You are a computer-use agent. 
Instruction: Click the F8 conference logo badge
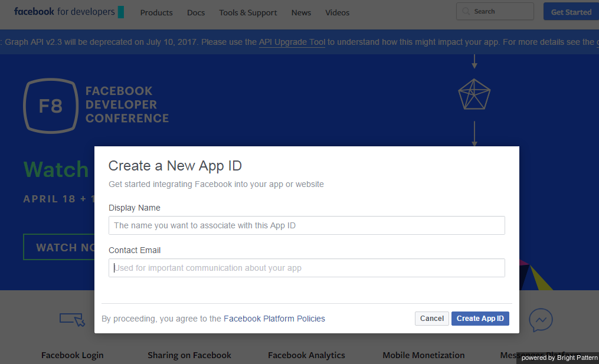(x=51, y=106)
